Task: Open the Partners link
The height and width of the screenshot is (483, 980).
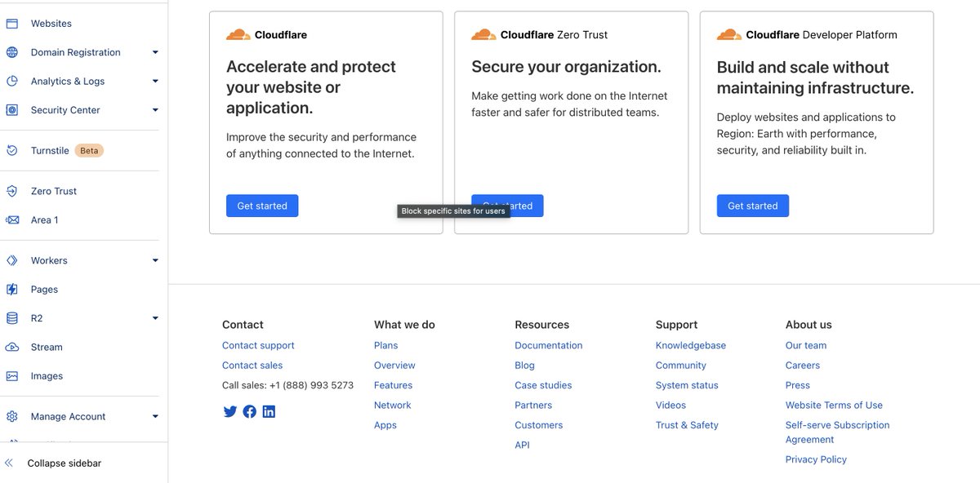Action: 533,405
